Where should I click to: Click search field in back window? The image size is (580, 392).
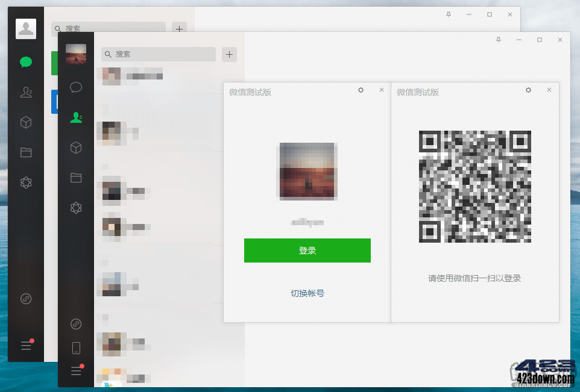109,28
